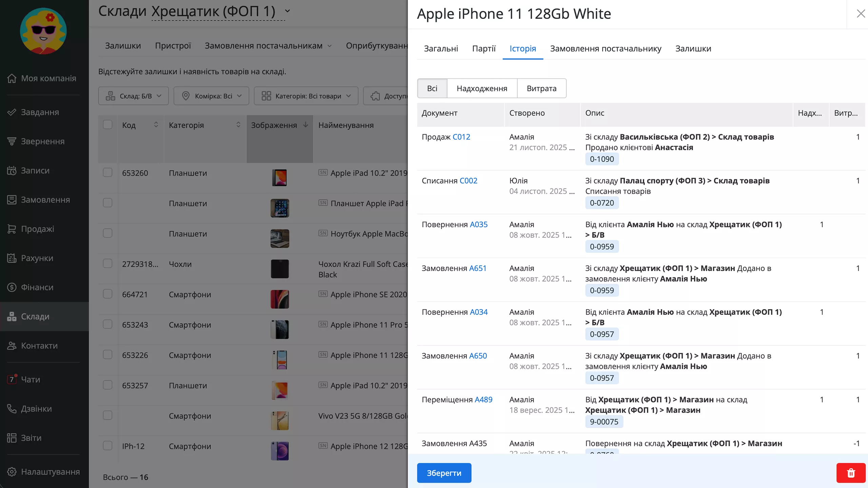This screenshot has width=868, height=488.
Task: Click the Chats icon with the 7 badge
Action: pyautogui.click(x=12, y=379)
